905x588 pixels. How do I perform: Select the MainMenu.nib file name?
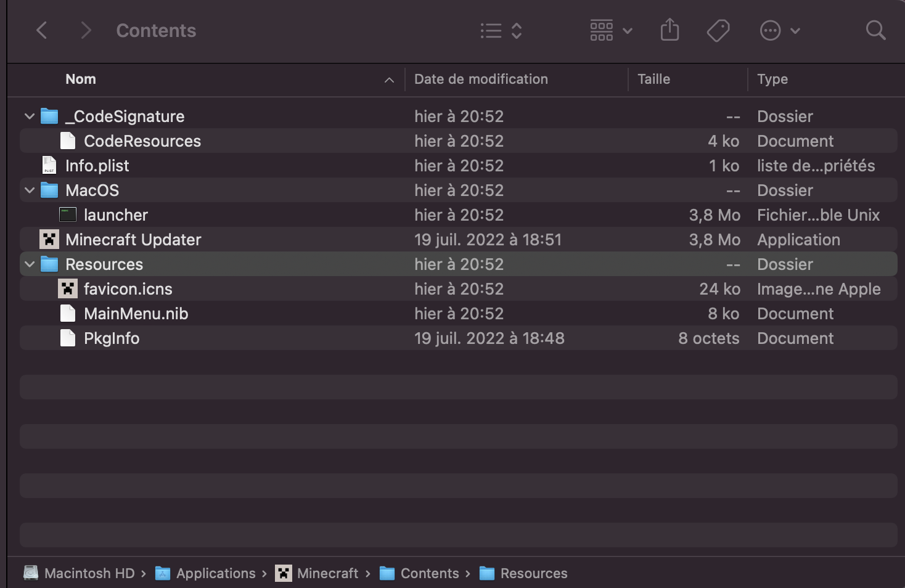tap(136, 313)
